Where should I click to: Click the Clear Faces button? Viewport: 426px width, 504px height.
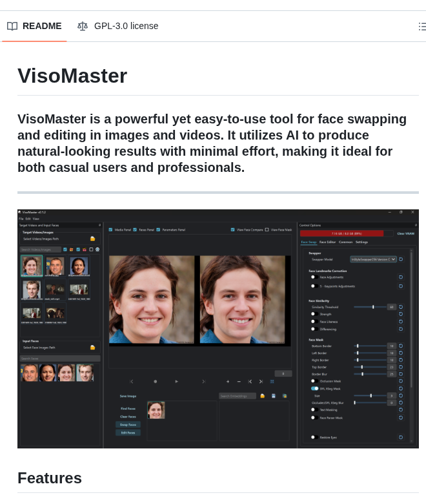tap(128, 417)
